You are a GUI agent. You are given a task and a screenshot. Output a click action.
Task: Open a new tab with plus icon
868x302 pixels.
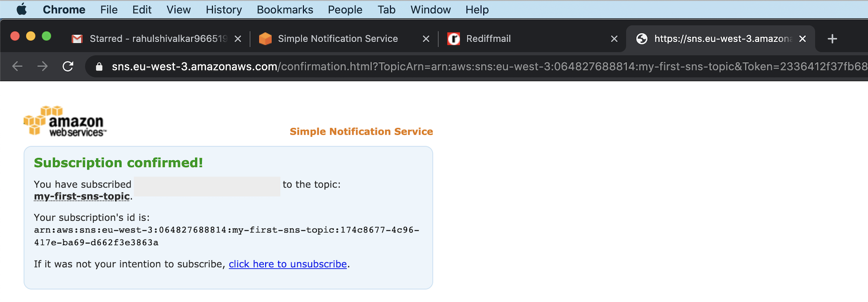click(832, 39)
